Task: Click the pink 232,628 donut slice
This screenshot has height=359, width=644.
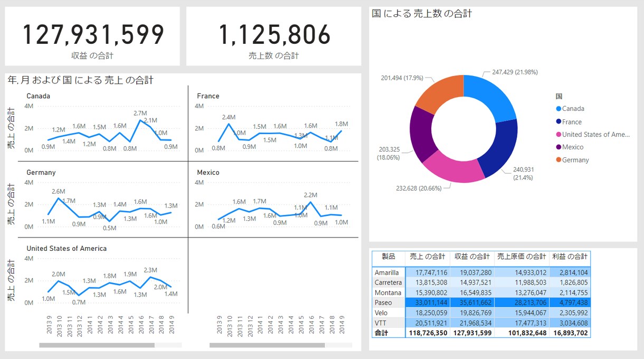Action: (x=454, y=167)
